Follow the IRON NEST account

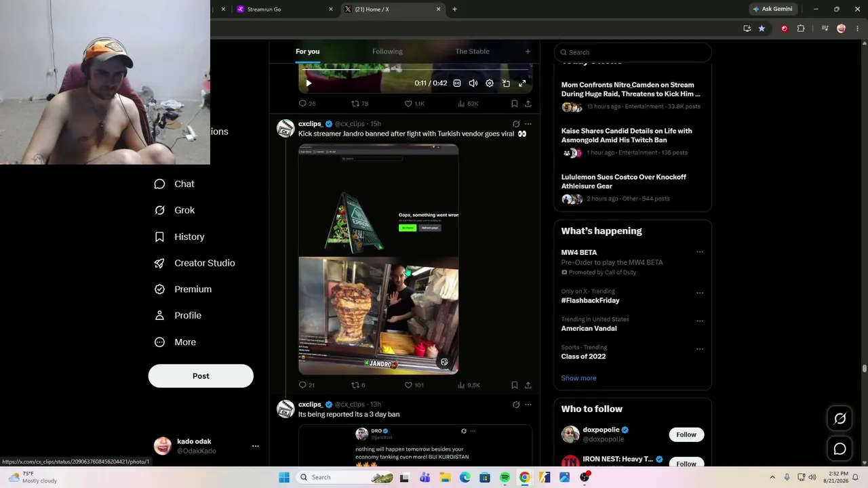(x=686, y=464)
